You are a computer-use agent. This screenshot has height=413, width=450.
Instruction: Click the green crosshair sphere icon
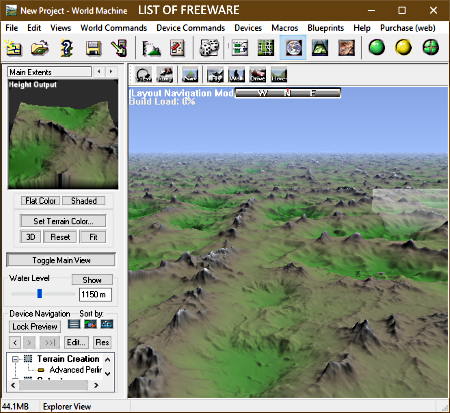[x=430, y=48]
